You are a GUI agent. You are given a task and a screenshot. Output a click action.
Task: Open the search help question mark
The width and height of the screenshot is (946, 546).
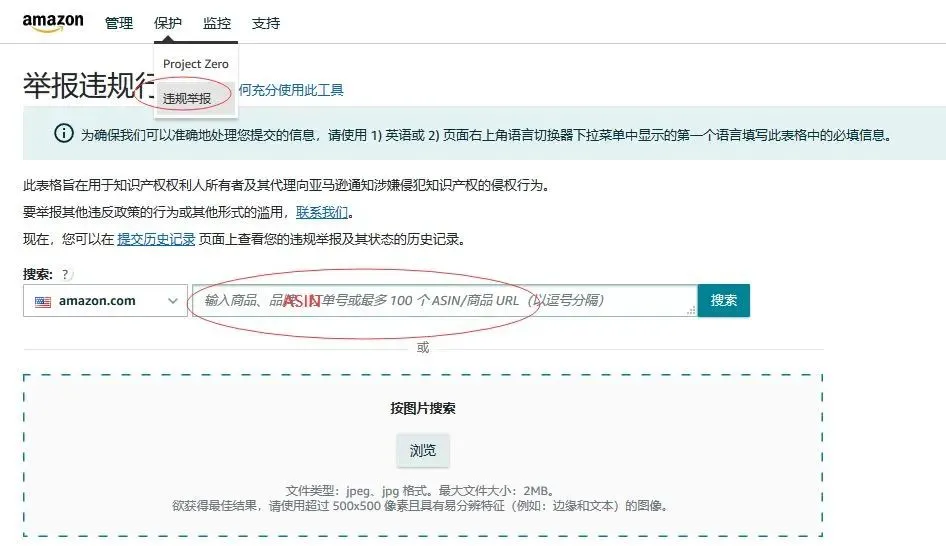pyautogui.click(x=65, y=275)
